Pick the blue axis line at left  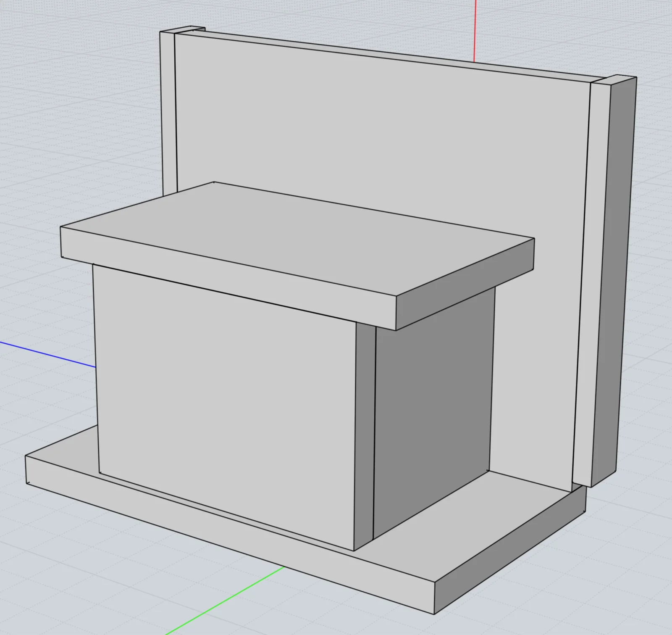tap(47, 354)
